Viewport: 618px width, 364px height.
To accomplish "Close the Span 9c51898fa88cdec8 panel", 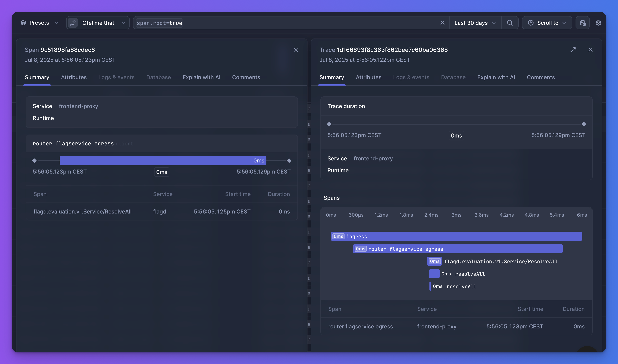I will [296, 50].
